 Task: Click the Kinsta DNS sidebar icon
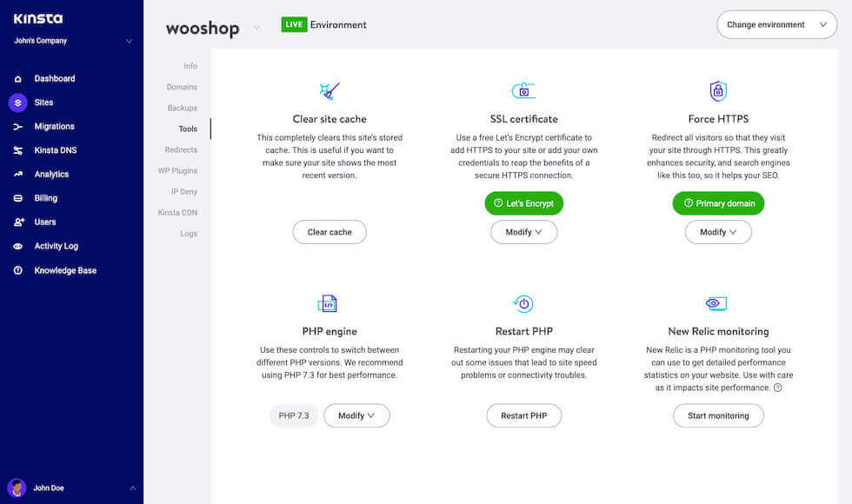(x=18, y=149)
